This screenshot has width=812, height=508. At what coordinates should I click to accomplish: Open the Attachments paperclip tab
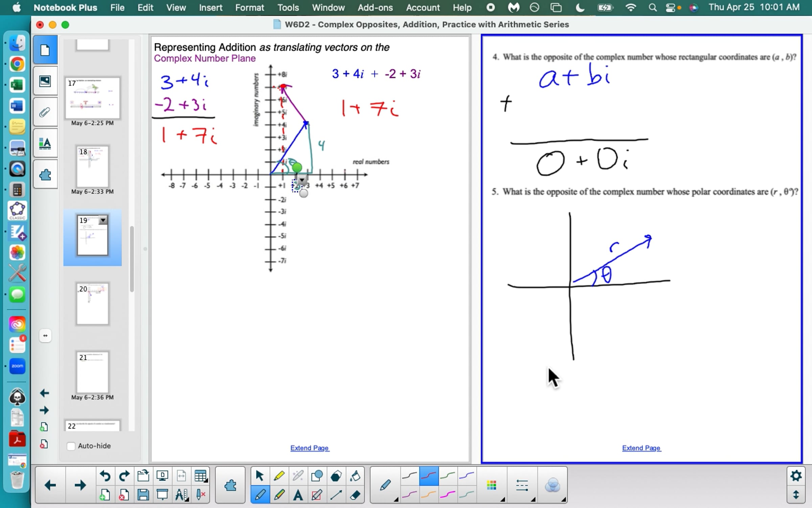tap(45, 112)
